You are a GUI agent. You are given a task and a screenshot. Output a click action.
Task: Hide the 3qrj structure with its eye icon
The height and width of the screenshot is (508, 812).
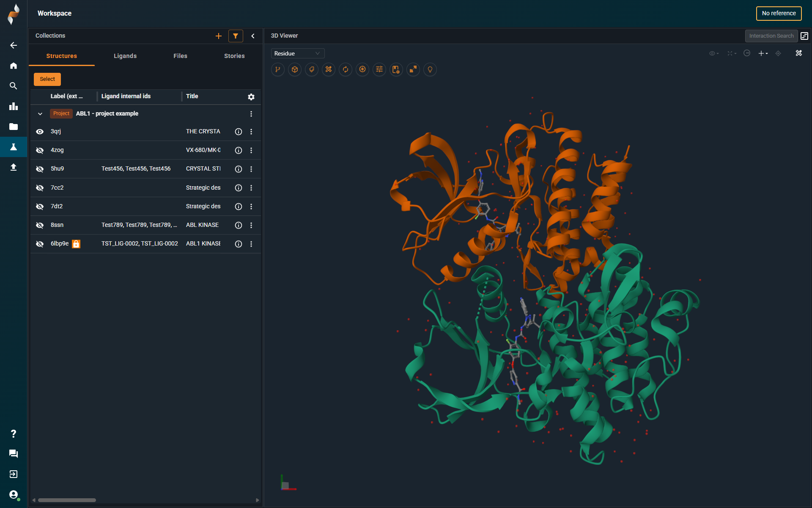click(x=40, y=132)
